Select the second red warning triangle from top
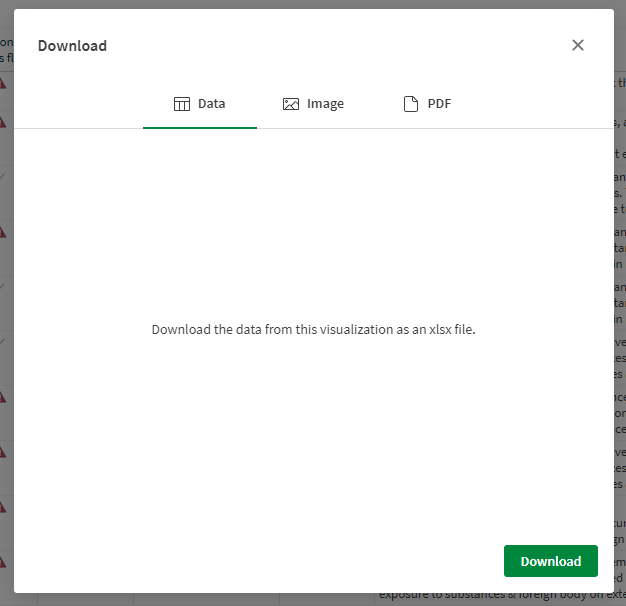Image resolution: width=626 pixels, height=606 pixels. point(4,122)
